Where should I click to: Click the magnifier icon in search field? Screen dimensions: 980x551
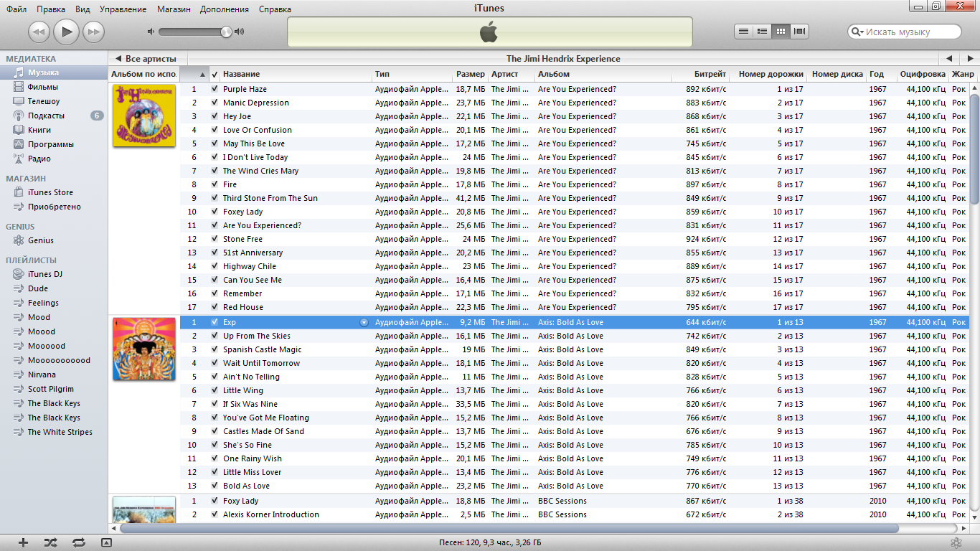pyautogui.click(x=857, y=32)
